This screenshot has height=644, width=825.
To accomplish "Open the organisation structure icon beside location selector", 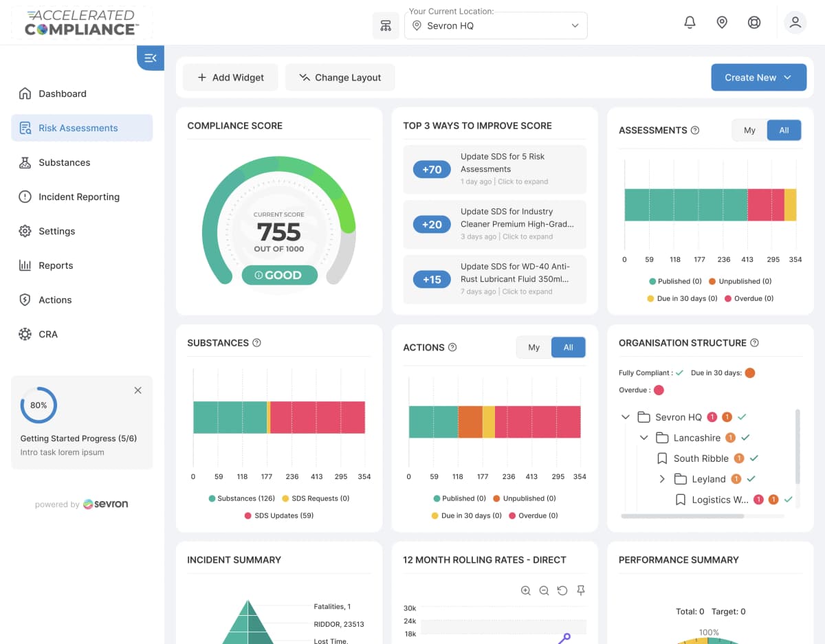I will click(386, 25).
